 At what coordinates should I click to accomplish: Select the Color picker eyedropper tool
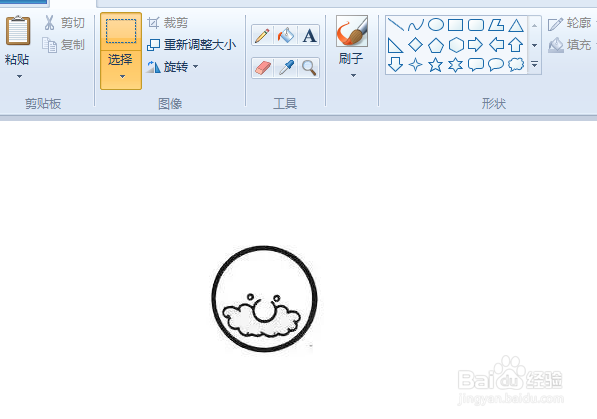(x=286, y=68)
